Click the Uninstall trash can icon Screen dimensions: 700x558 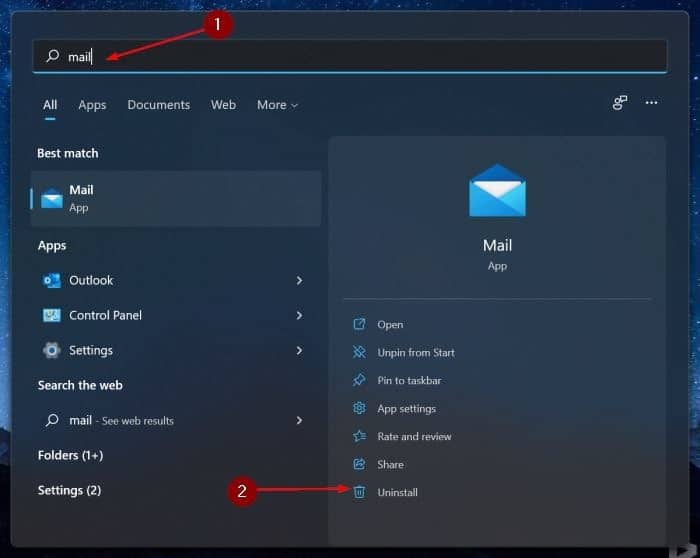tap(359, 492)
